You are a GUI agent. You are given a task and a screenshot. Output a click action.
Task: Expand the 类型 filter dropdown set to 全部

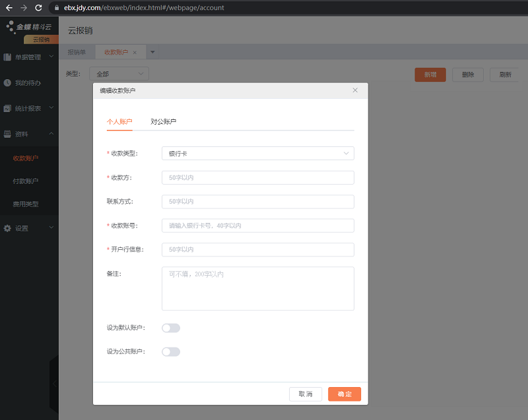pos(119,74)
